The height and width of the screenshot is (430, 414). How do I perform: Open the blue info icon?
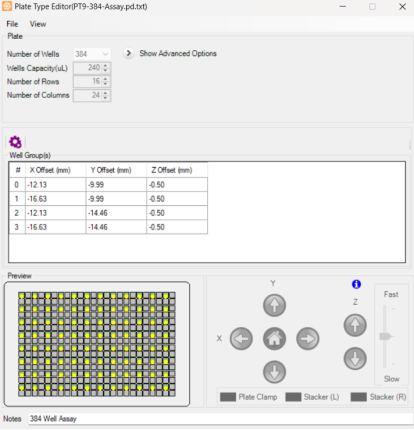tap(356, 284)
